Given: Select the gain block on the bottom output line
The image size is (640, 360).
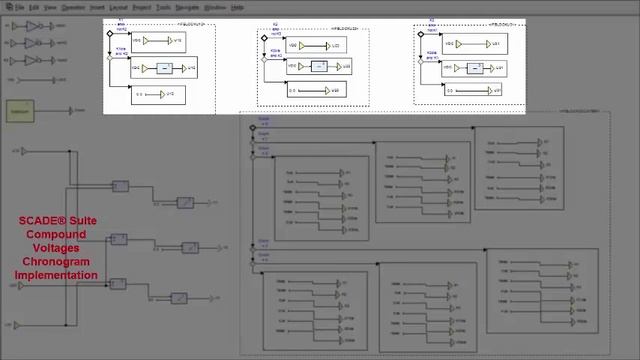Looking at the screenshot, I should pos(179,298).
